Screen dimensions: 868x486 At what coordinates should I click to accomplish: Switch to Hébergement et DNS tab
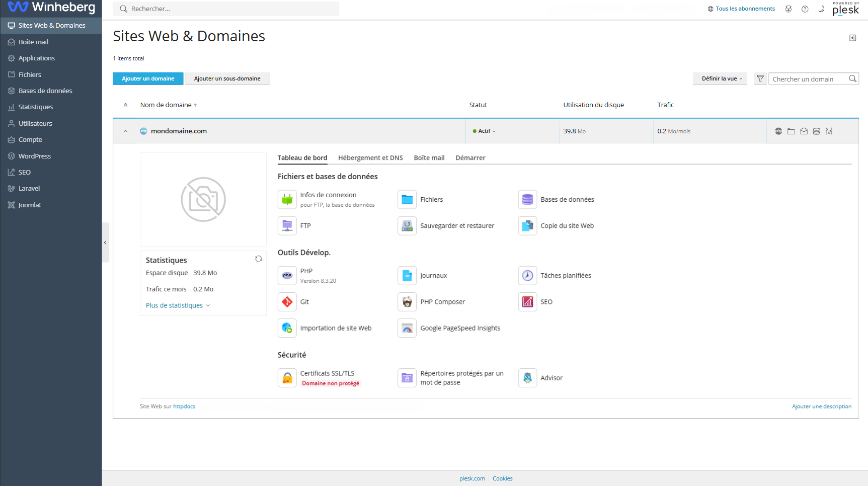pos(370,158)
